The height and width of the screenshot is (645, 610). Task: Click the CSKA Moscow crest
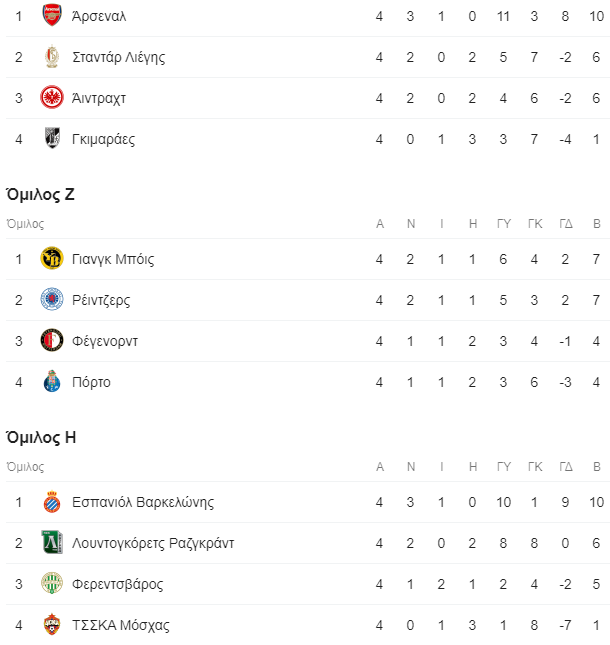point(52,624)
